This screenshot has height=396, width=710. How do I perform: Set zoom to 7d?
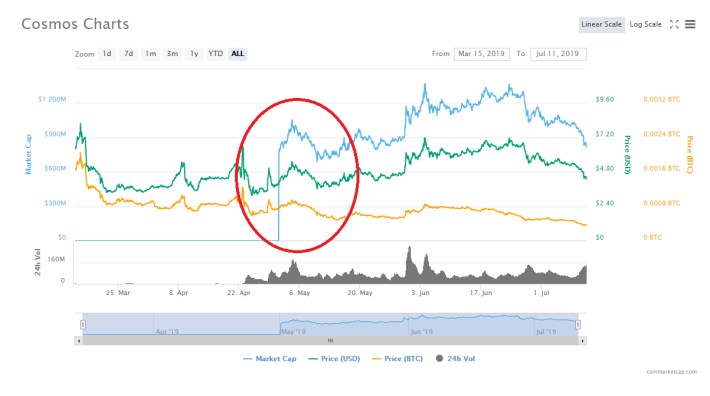click(129, 54)
